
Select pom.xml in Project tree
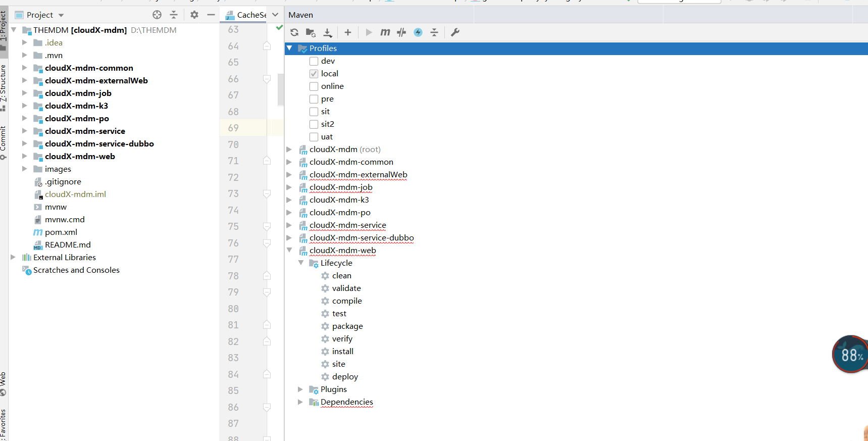61,232
